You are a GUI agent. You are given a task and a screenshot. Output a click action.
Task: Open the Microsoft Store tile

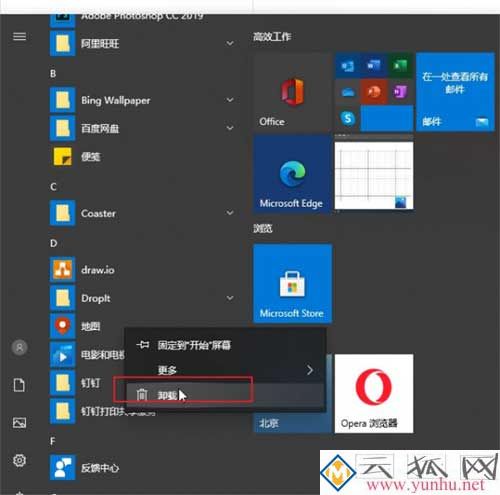[x=292, y=284]
